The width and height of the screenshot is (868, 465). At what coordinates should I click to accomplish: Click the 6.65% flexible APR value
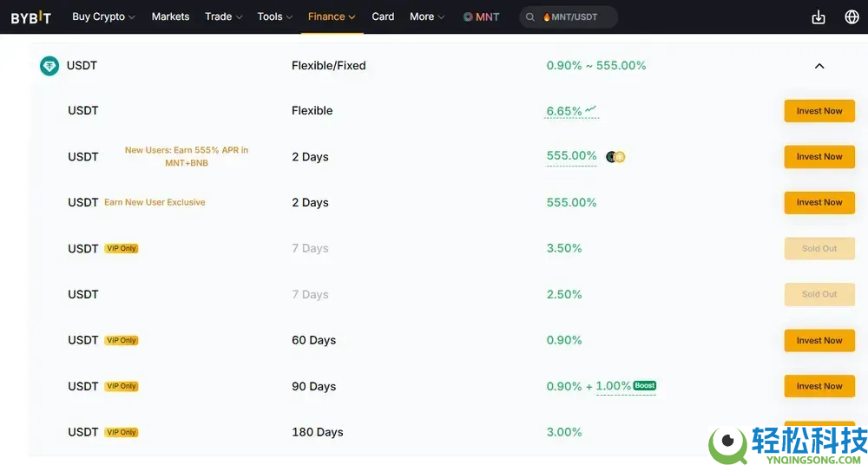(564, 111)
